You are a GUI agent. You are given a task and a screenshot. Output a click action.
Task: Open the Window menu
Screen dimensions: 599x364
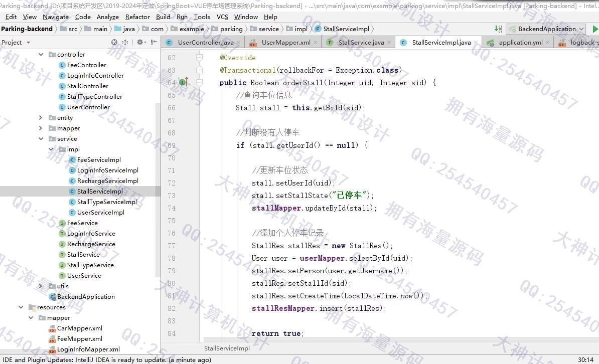click(x=246, y=17)
